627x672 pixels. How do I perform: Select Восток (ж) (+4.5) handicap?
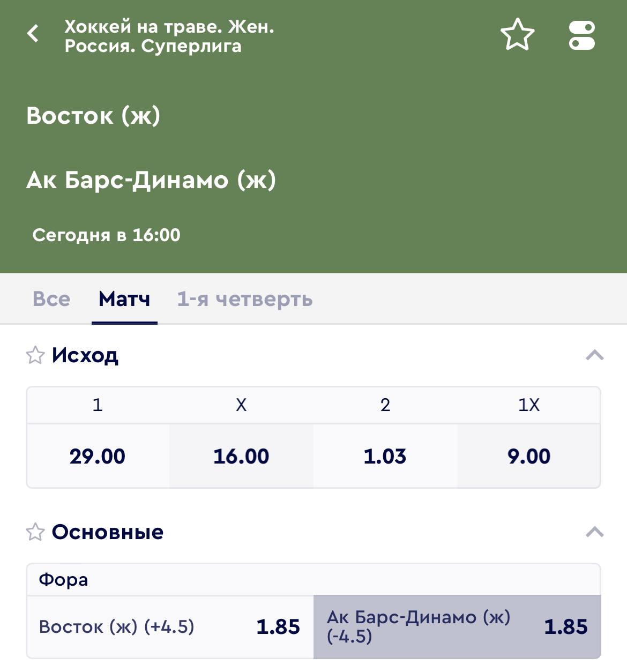[x=170, y=626]
